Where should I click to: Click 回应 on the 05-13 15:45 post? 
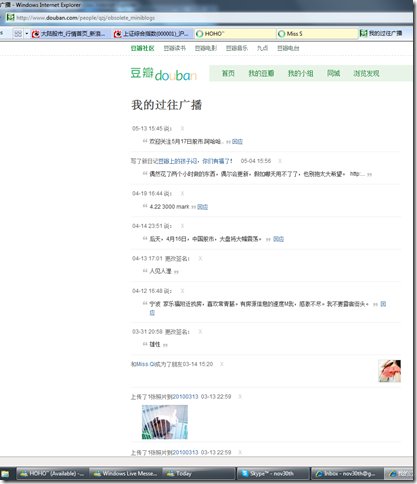point(237,142)
